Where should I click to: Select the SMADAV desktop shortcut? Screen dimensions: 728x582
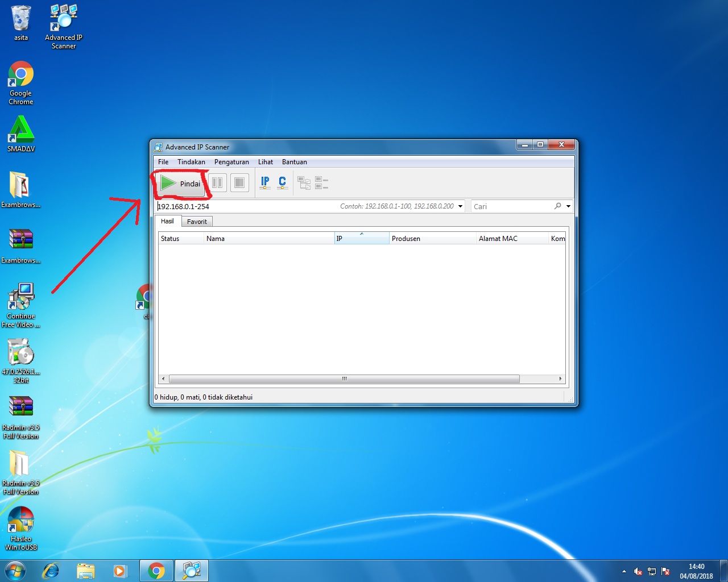(x=21, y=134)
